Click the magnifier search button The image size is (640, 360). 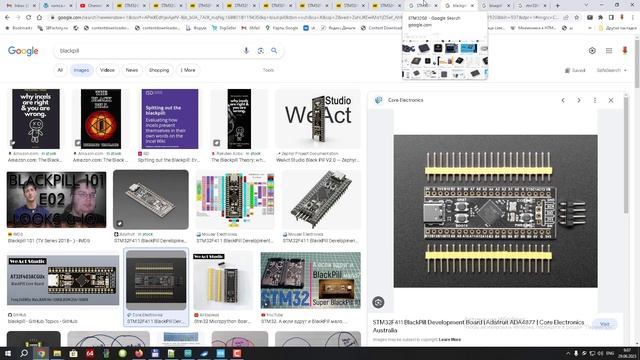[274, 51]
